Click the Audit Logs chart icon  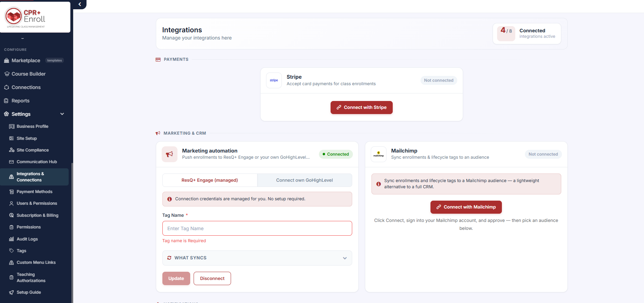12,239
